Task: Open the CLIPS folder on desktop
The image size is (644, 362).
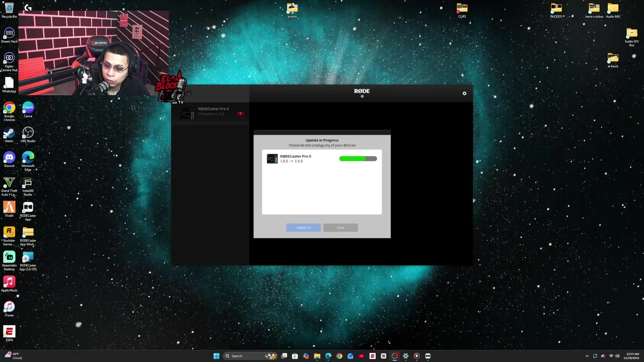Action: pyautogui.click(x=462, y=10)
